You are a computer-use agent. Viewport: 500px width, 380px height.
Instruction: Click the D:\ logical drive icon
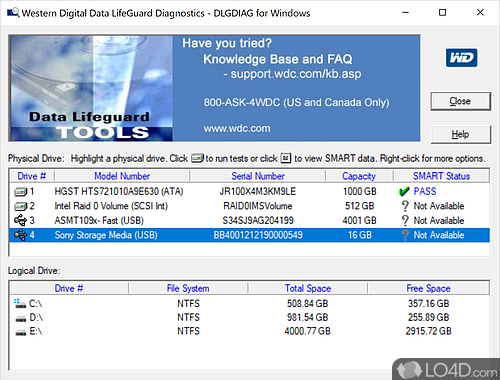pos(21,319)
